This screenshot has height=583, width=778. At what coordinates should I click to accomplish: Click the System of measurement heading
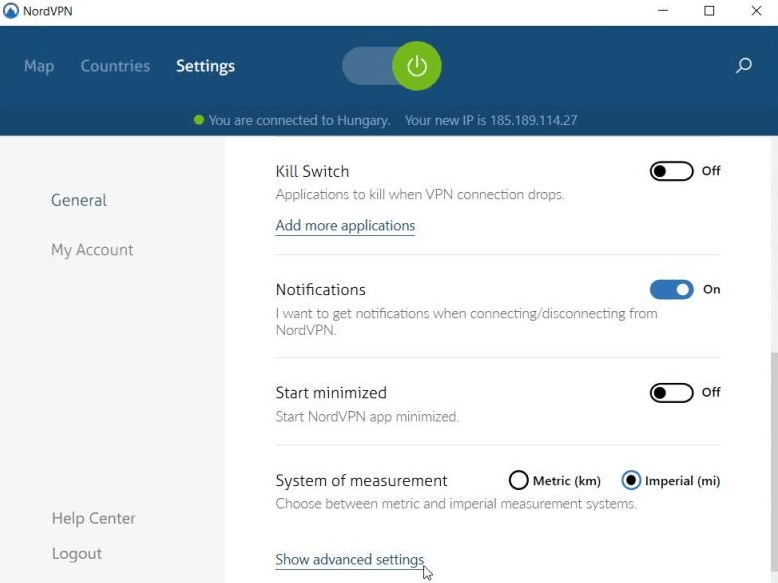coord(361,480)
